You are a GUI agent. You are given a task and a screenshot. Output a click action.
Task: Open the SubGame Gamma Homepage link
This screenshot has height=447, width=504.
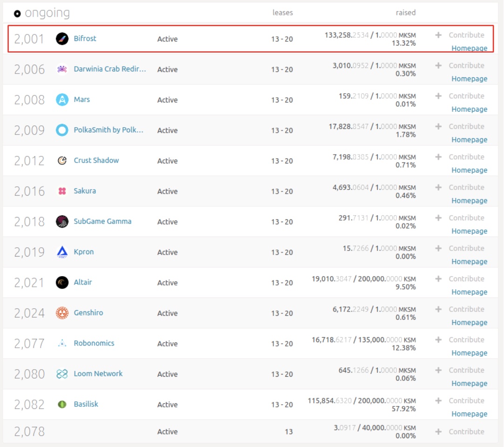[469, 231]
